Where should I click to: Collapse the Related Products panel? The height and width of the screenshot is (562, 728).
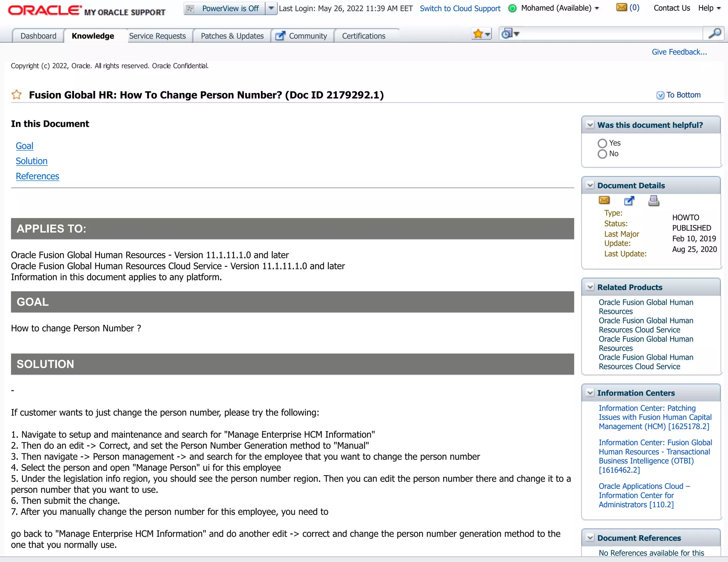click(x=590, y=287)
